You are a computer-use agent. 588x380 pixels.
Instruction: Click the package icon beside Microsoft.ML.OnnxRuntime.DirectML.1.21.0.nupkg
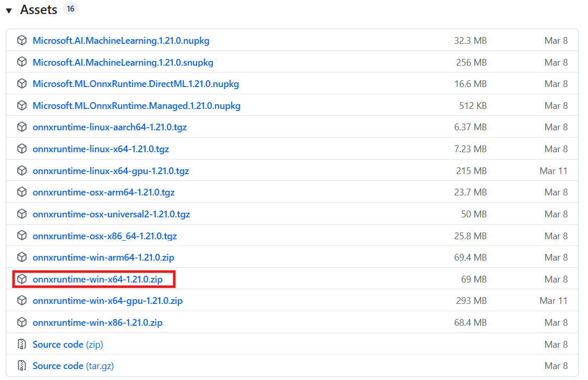[21, 83]
